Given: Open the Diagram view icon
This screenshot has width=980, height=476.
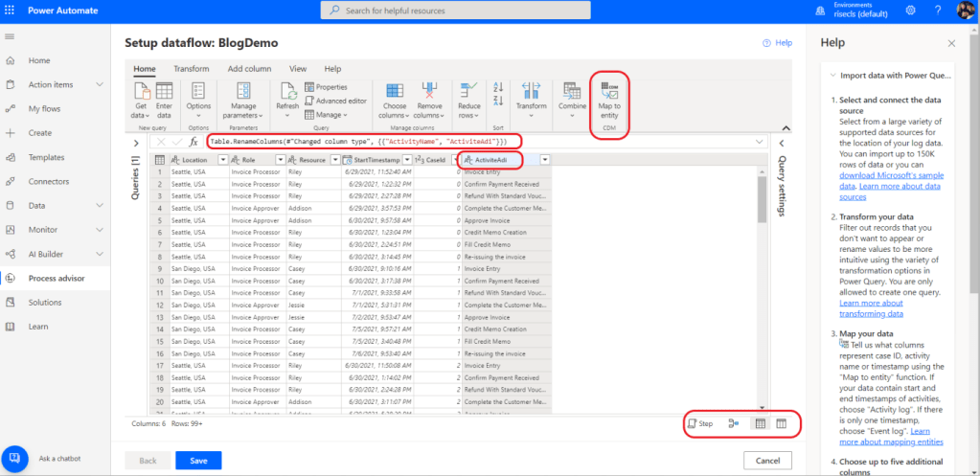Looking at the screenshot, I should click(734, 422).
